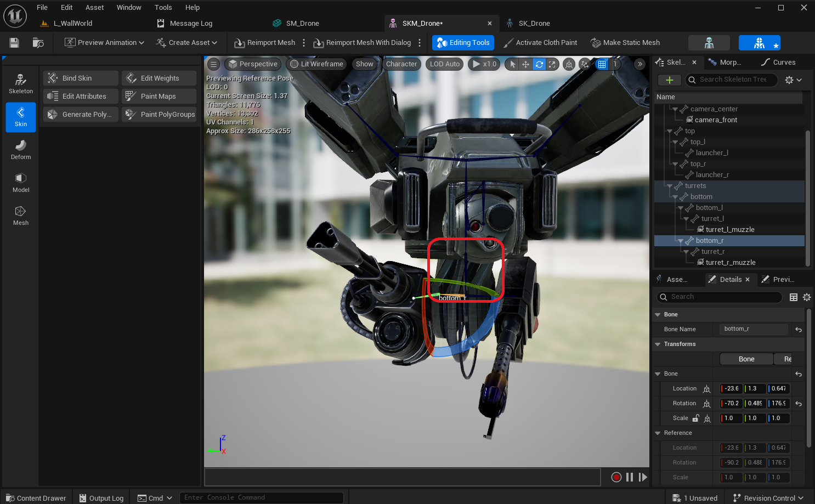Open the Perspective view dropdown
The height and width of the screenshot is (504, 815).
coord(253,64)
